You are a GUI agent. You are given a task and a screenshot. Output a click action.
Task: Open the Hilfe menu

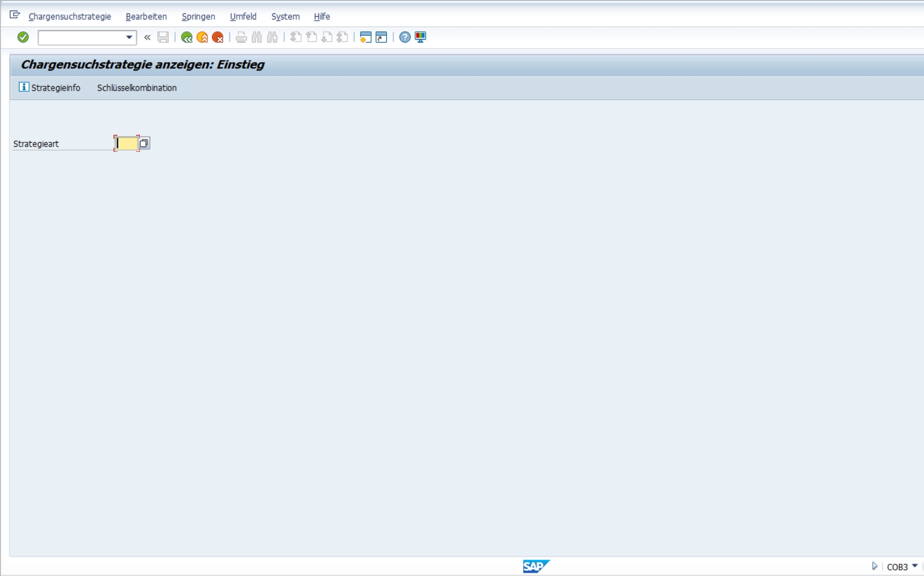click(322, 17)
